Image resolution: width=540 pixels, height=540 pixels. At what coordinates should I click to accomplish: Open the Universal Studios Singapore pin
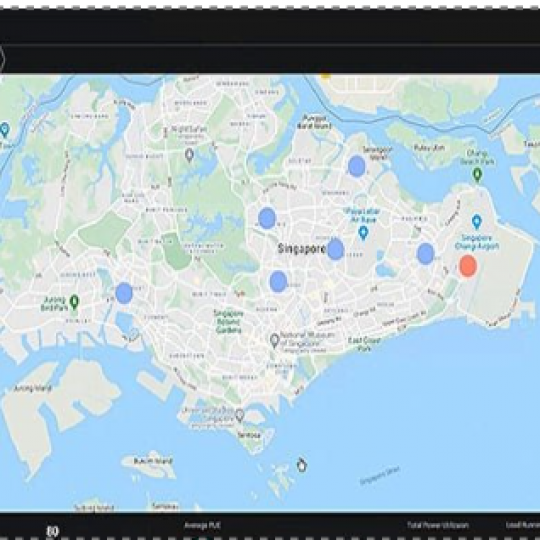click(240, 416)
